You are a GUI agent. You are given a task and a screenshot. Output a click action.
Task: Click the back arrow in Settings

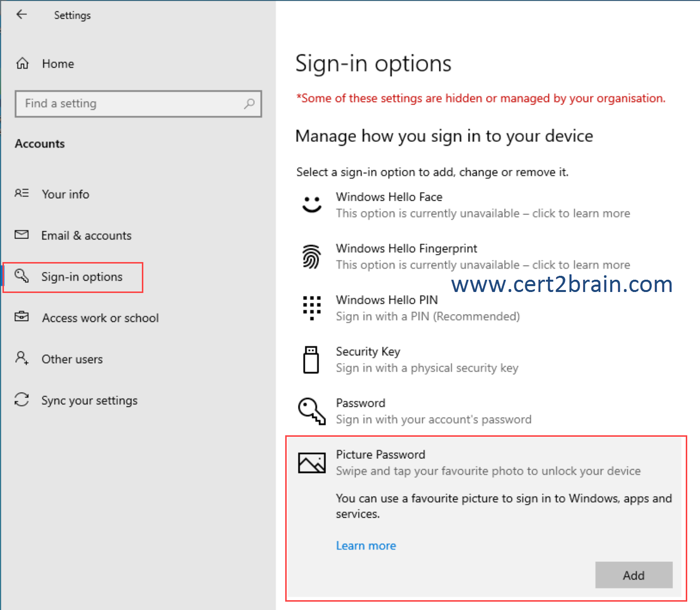click(x=22, y=14)
